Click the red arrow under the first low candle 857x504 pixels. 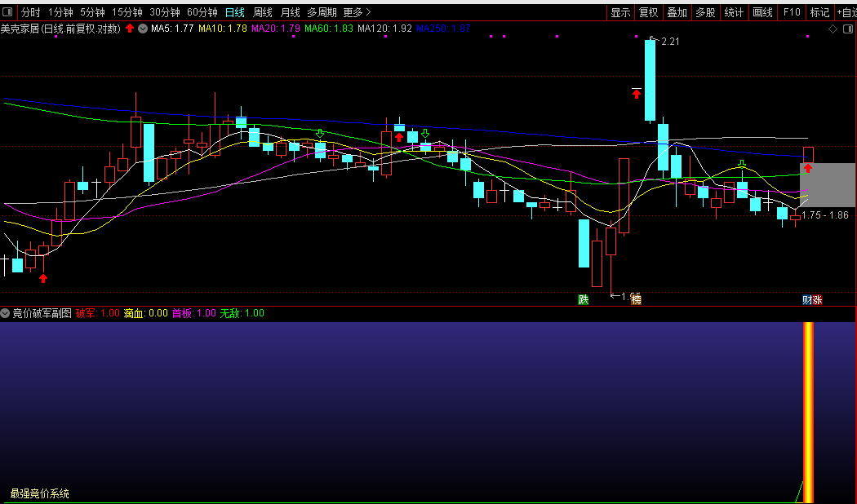pos(43,278)
